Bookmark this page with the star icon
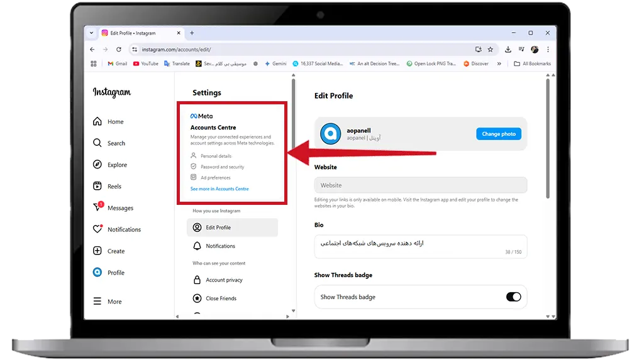Screen dimensions: 644x362 pyautogui.click(x=491, y=49)
